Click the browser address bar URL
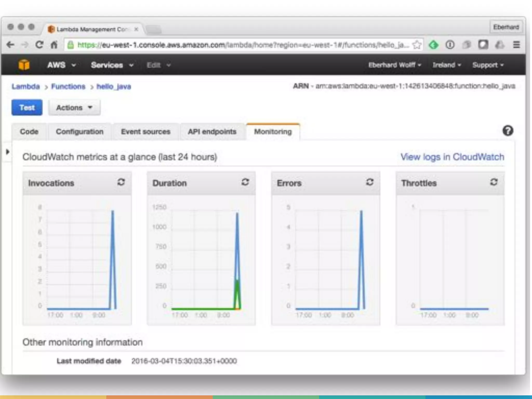Image resolution: width=532 pixels, height=399 pixels. tap(234, 45)
